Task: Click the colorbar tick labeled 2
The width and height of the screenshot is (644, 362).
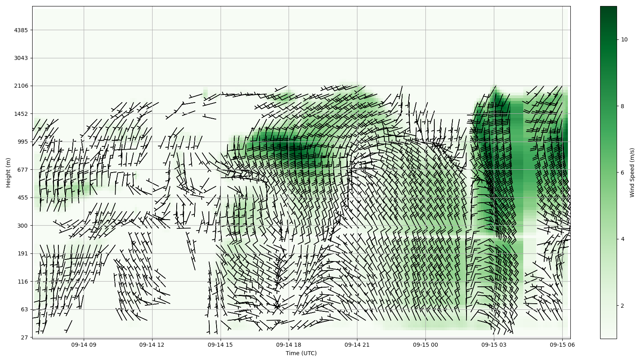Action: [623, 306]
